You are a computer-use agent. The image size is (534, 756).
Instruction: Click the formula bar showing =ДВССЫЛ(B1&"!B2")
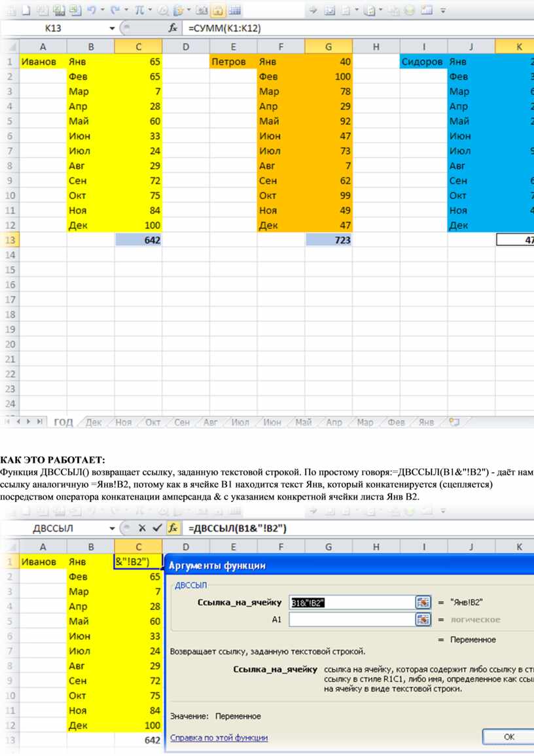(x=357, y=528)
